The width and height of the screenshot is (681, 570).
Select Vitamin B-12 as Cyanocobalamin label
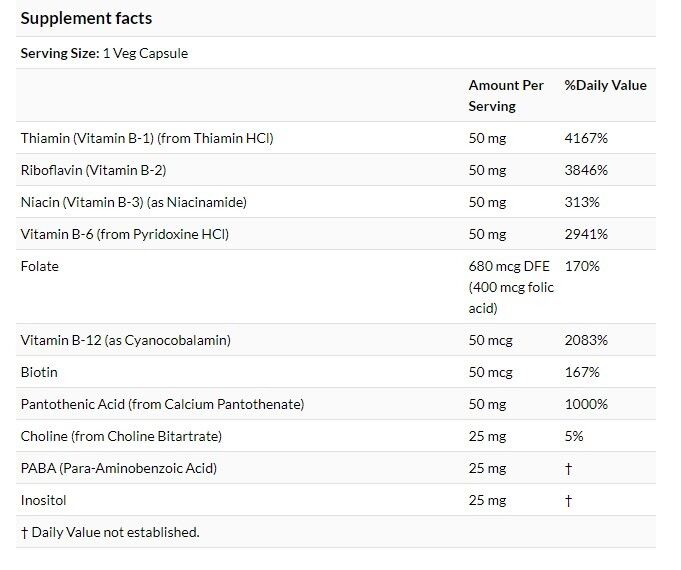(126, 340)
